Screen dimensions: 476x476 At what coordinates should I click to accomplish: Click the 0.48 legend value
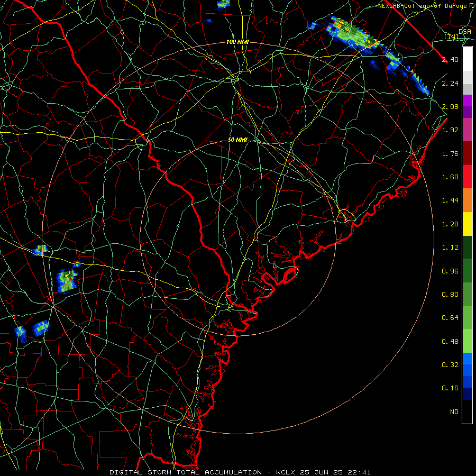pyautogui.click(x=450, y=341)
